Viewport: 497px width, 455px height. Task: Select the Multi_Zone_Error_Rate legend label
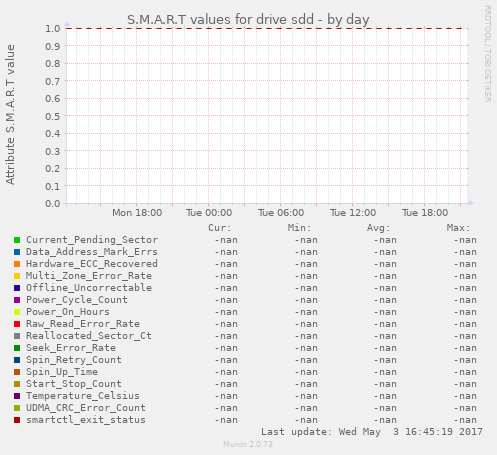click(x=89, y=276)
